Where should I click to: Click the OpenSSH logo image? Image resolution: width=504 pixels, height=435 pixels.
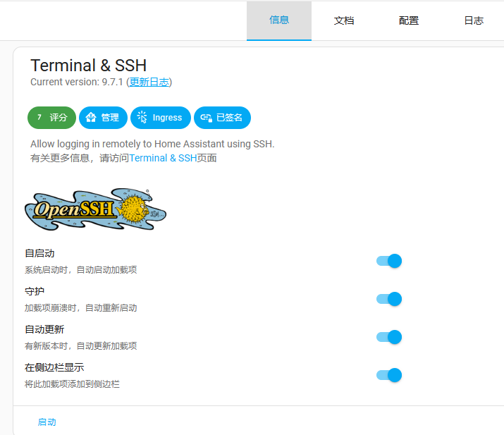point(95,209)
